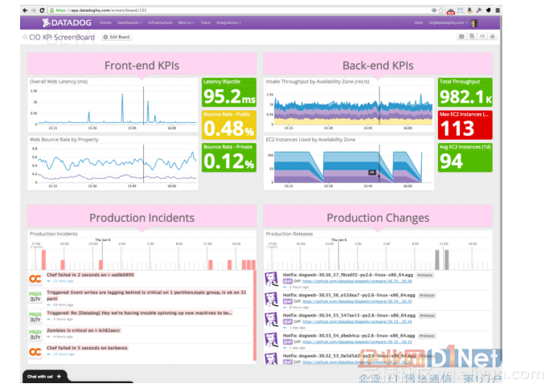Open the Infrastructure page

[x=160, y=22]
